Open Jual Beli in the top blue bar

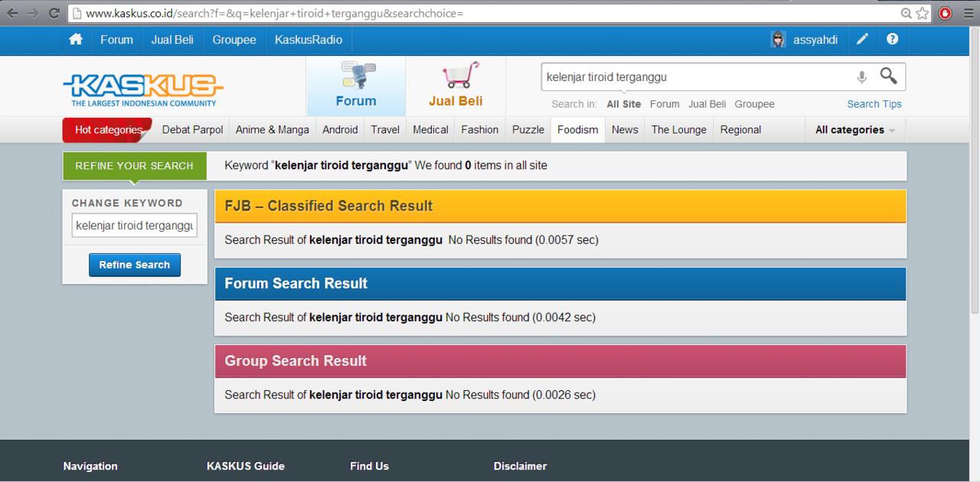172,40
